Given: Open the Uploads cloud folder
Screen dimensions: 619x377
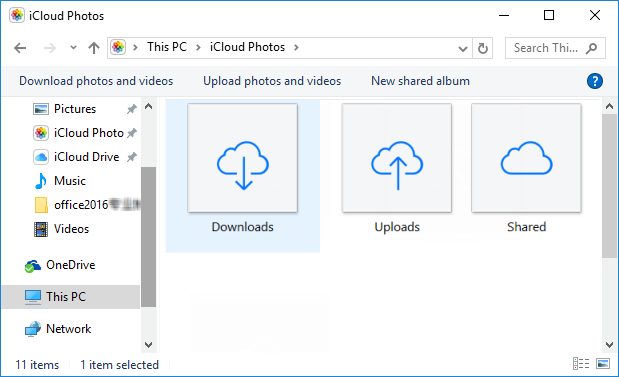Looking at the screenshot, I should click(397, 169).
